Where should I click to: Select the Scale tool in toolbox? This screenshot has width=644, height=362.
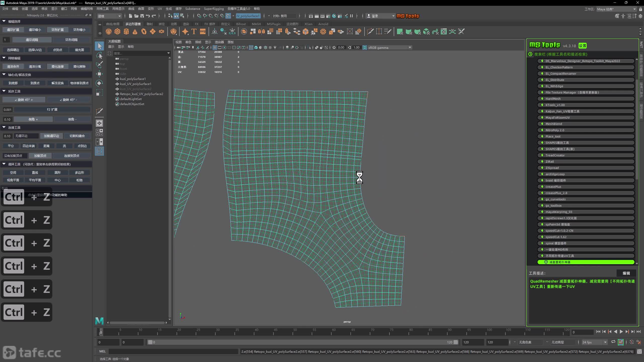tap(99, 93)
